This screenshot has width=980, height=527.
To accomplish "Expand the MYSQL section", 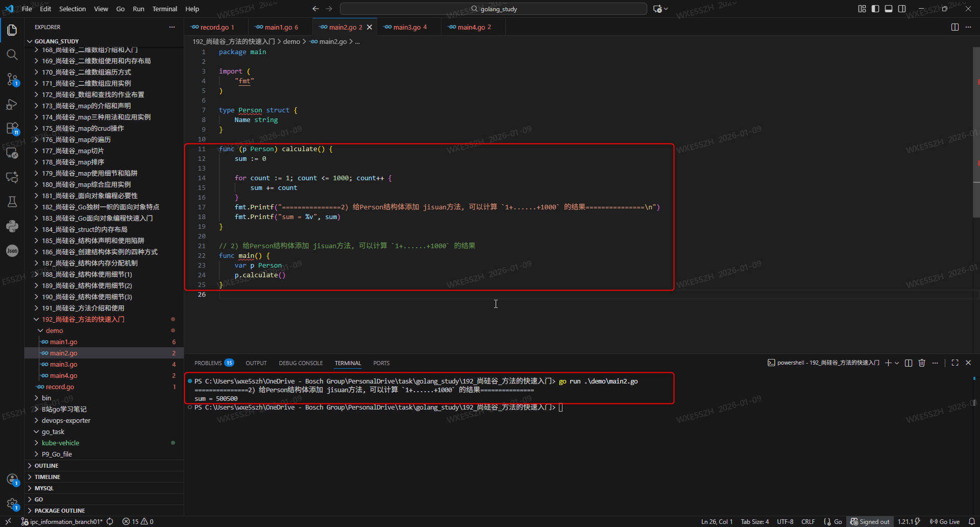I will pos(104,488).
